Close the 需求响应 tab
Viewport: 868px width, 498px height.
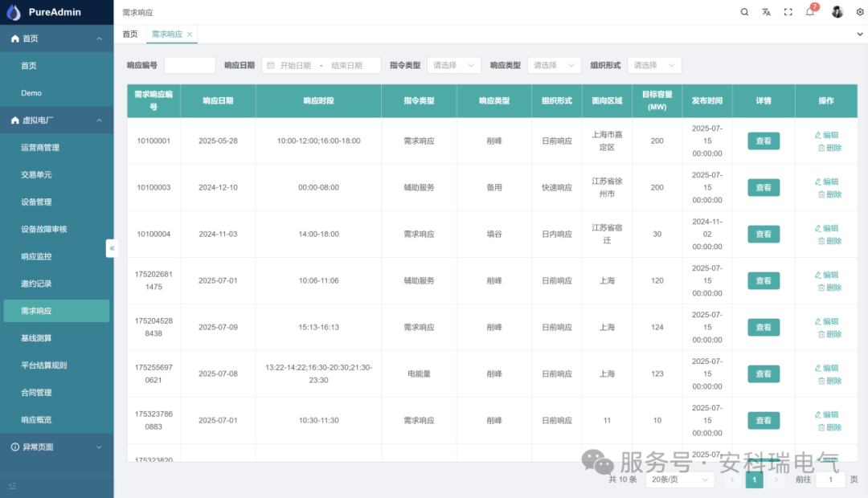[189, 35]
